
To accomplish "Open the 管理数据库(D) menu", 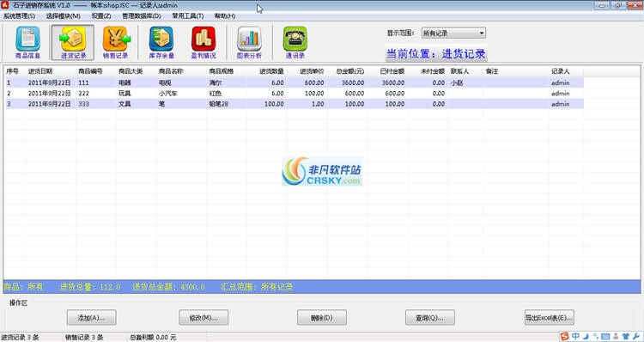I will point(142,16).
